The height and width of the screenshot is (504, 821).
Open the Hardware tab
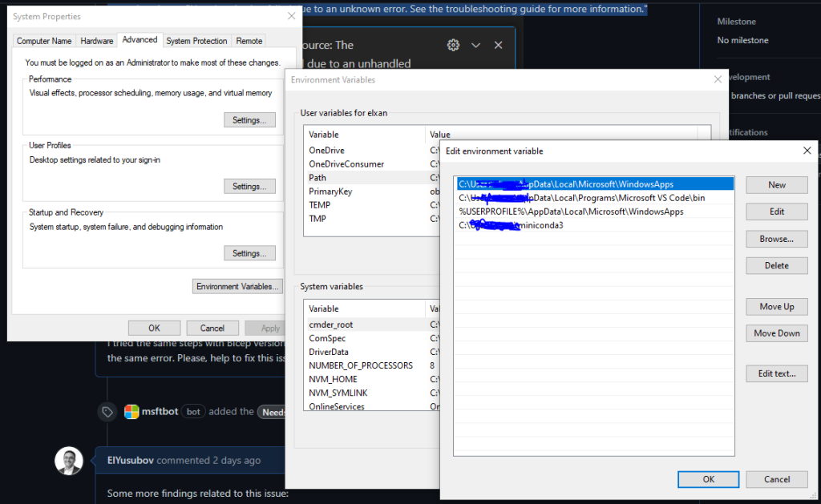(x=97, y=41)
